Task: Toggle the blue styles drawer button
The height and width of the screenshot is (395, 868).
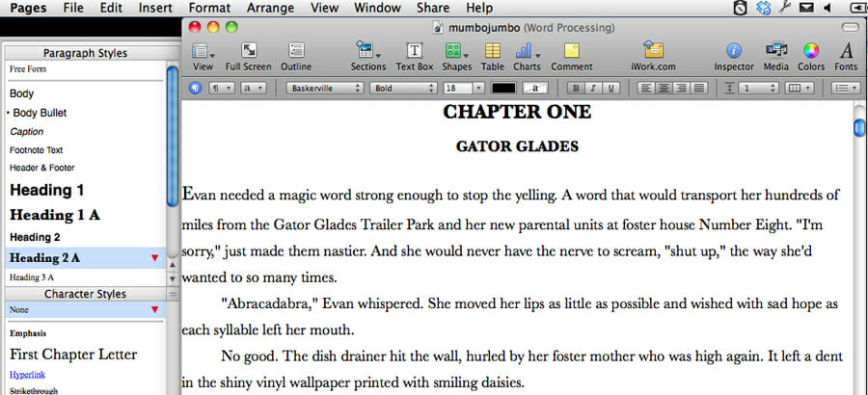Action: [195, 88]
